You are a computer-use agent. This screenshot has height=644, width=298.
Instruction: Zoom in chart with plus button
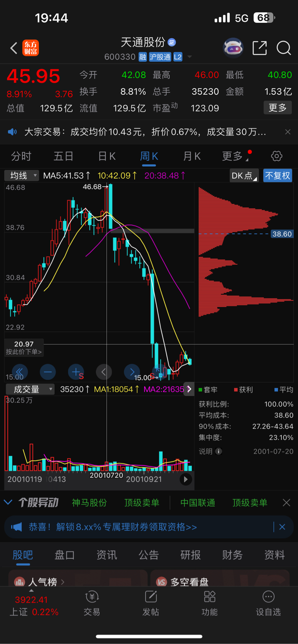pos(76,372)
